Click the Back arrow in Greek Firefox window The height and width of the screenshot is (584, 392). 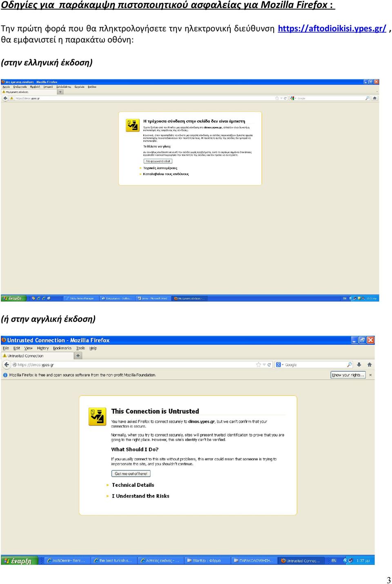tap(6, 98)
